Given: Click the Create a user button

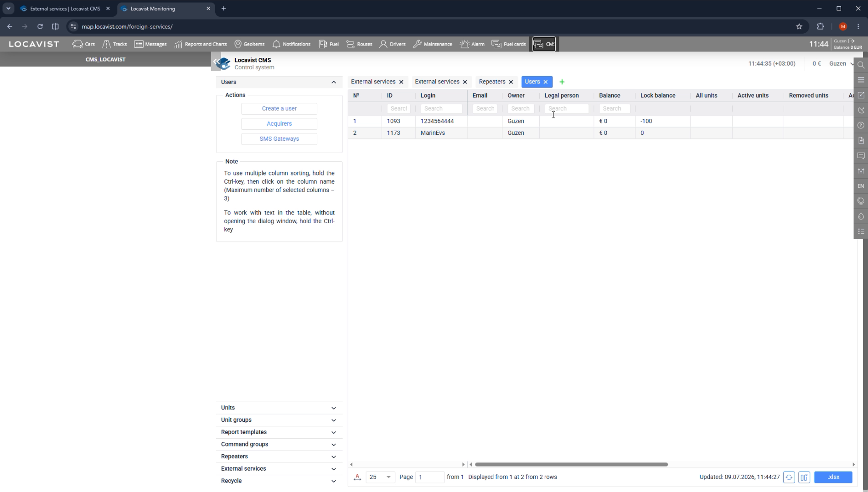Looking at the screenshot, I should 279,108.
